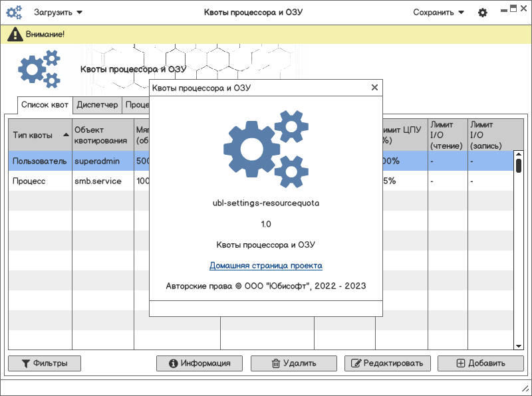Image resolution: width=532 pixels, height=396 pixels.
Task: Click Лимит I/O (запись) column header
Action: click(491, 135)
